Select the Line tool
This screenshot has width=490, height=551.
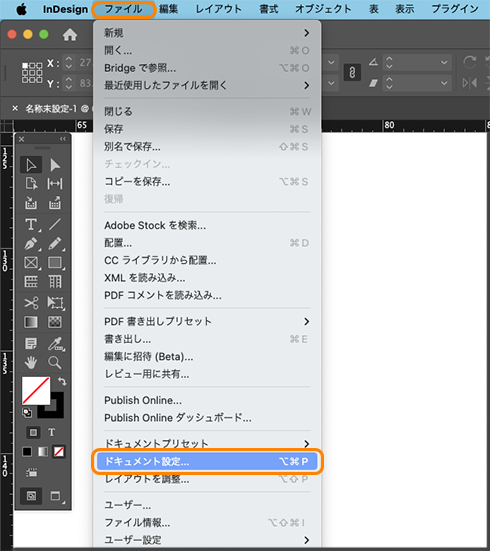[x=55, y=224]
